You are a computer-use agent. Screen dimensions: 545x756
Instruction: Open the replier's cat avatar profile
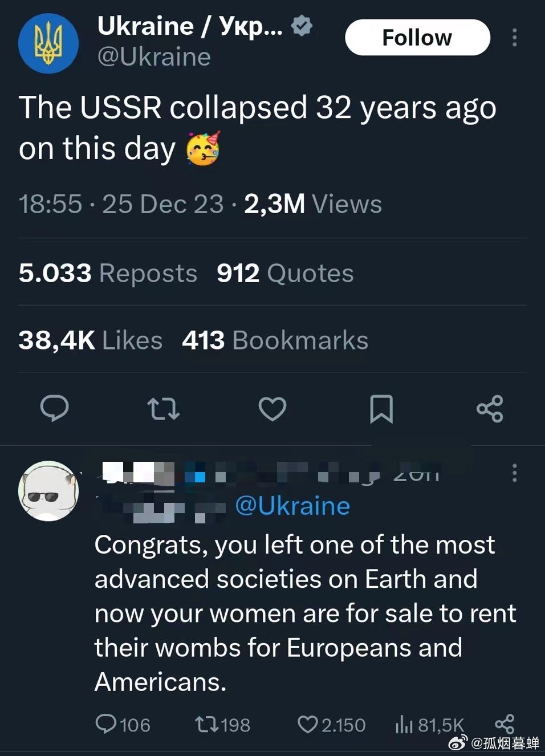pos(48,491)
